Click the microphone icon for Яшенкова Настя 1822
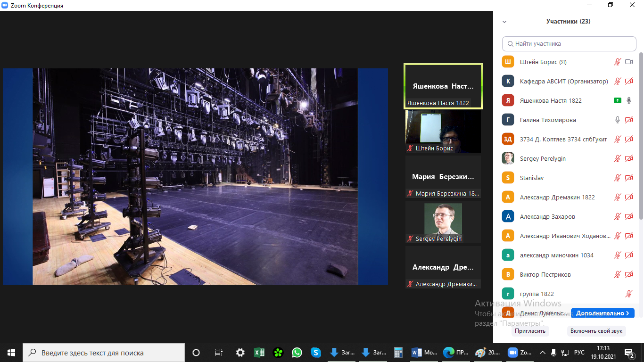This screenshot has height=362, width=644. point(628,100)
